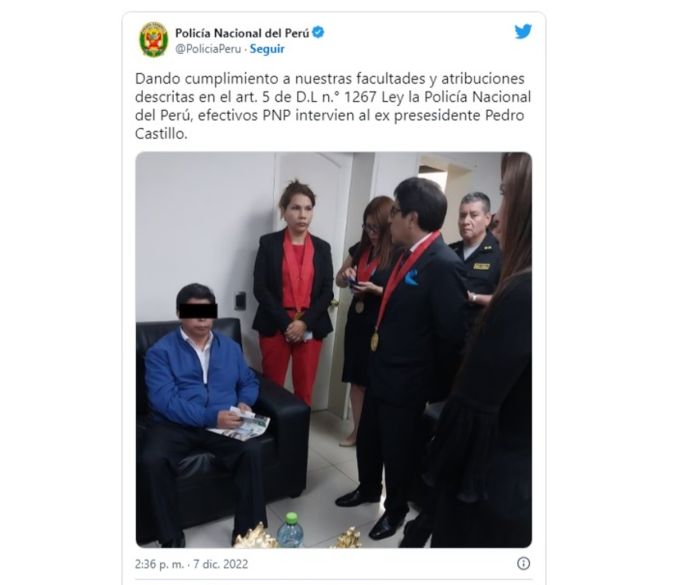Follow the account via Seguir link
The image size is (675, 585).
[267, 49]
